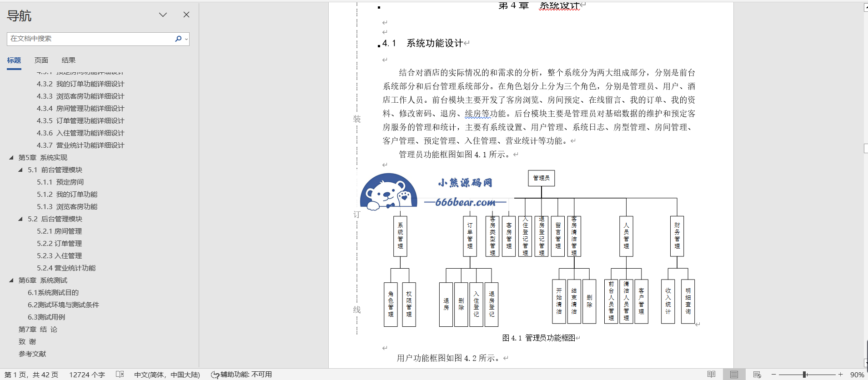Open search options dropdown arrow
The height and width of the screenshot is (380, 868).
[186, 39]
